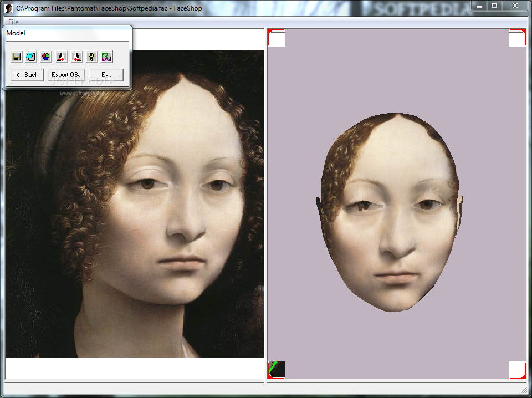Open help with the yellow question mark icon
The width and height of the screenshot is (532, 398).
(91, 57)
